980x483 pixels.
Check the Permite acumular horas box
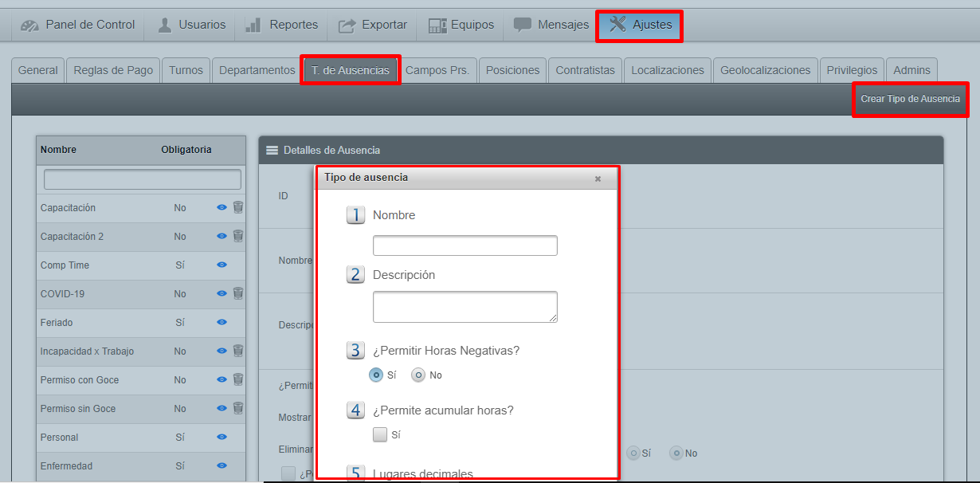(x=380, y=434)
